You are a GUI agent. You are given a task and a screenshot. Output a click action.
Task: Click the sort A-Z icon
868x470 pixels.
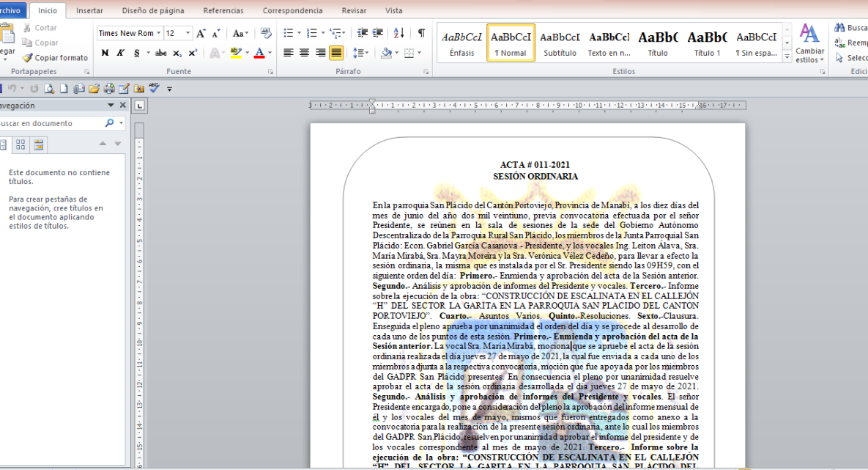coord(398,33)
